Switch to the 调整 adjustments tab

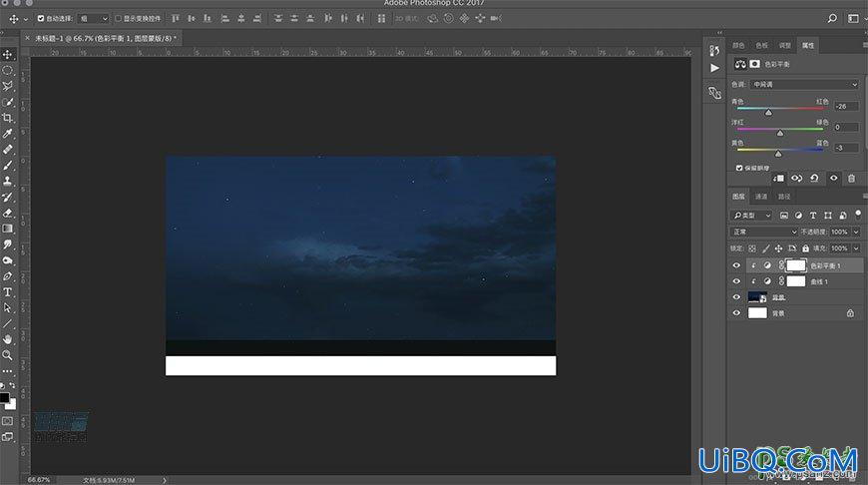tap(785, 45)
